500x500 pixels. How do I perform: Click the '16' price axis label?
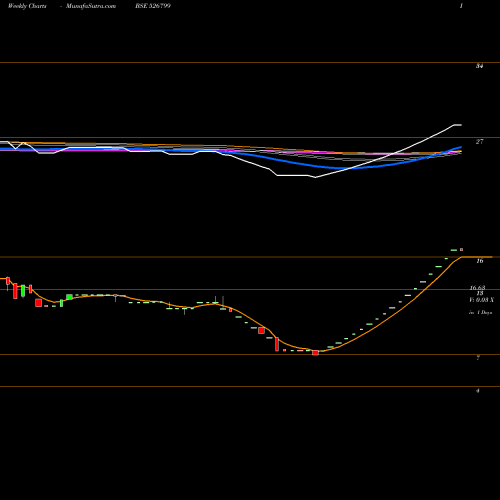point(480,261)
